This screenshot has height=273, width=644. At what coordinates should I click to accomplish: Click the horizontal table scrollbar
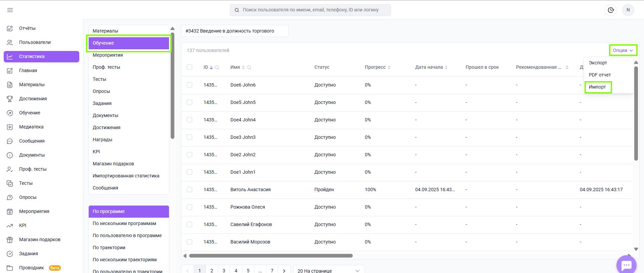[271, 256]
